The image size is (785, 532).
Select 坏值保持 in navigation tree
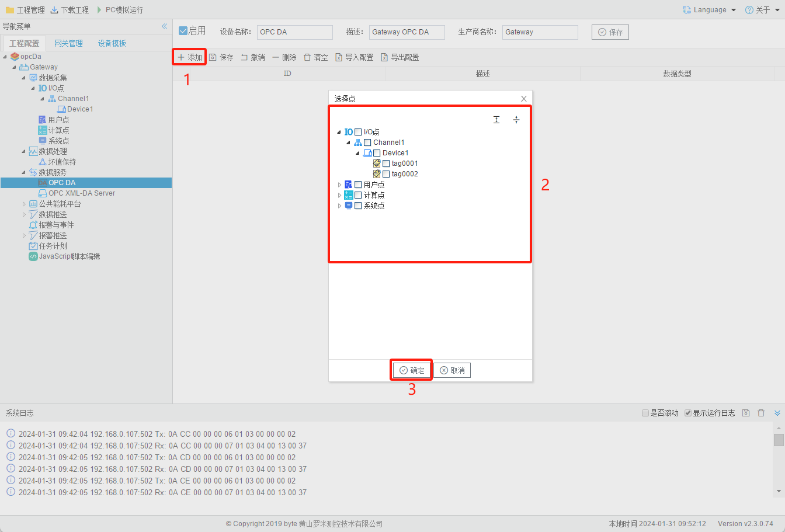coord(62,162)
